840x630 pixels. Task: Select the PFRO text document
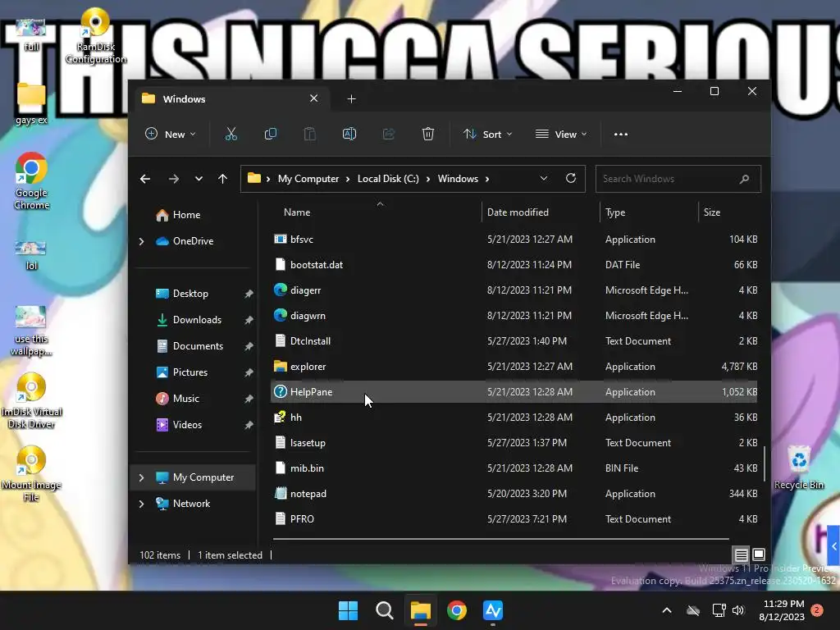(x=514, y=519)
